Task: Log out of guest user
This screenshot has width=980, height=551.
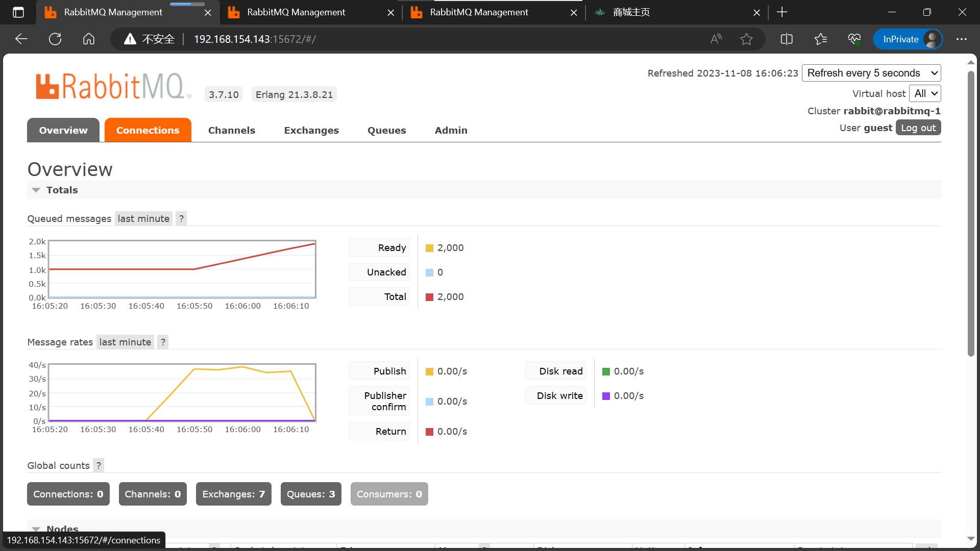Action: tap(918, 128)
